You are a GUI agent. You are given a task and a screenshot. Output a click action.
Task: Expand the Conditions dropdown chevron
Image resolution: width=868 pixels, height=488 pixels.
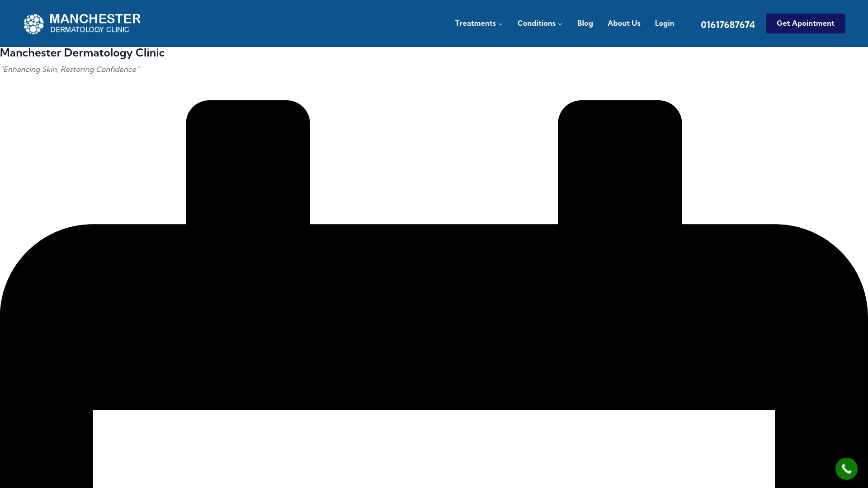[x=560, y=24]
